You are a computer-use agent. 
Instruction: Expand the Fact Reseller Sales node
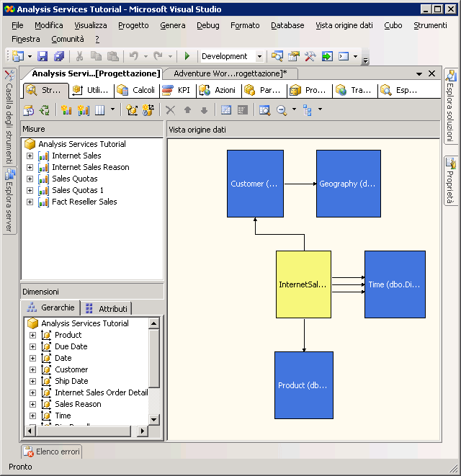(x=30, y=202)
